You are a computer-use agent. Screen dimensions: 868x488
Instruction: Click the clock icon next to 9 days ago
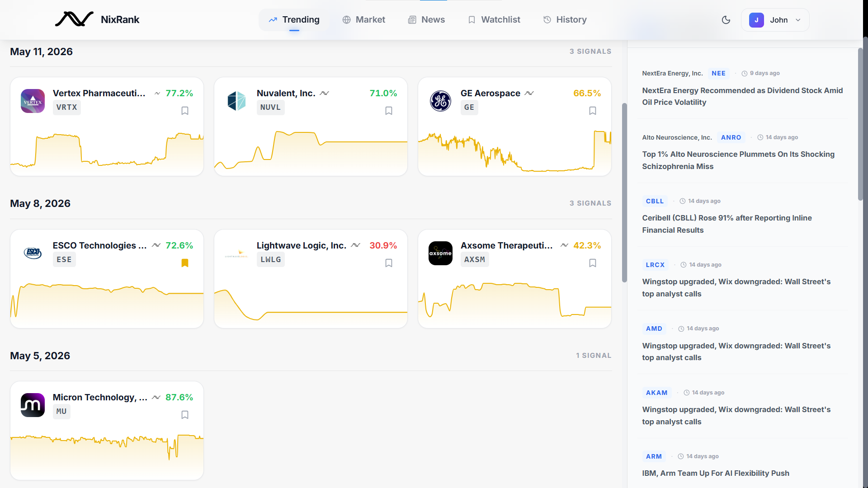[744, 73]
